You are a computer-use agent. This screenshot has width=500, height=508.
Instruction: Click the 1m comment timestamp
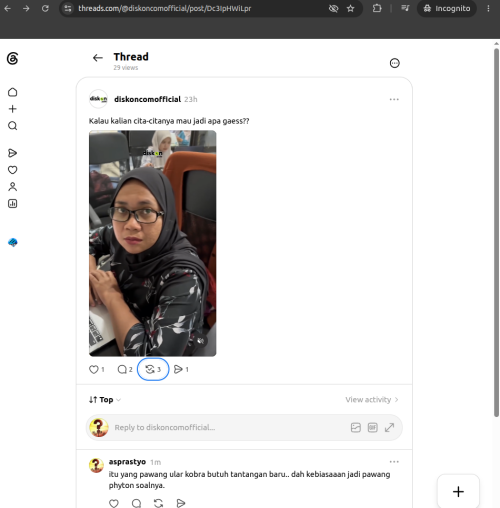155,462
